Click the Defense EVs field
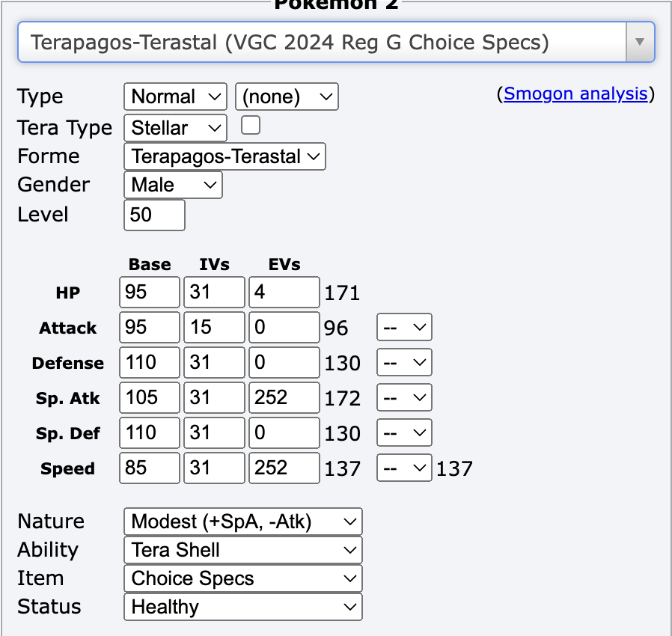This screenshot has height=636, width=672. [284, 362]
